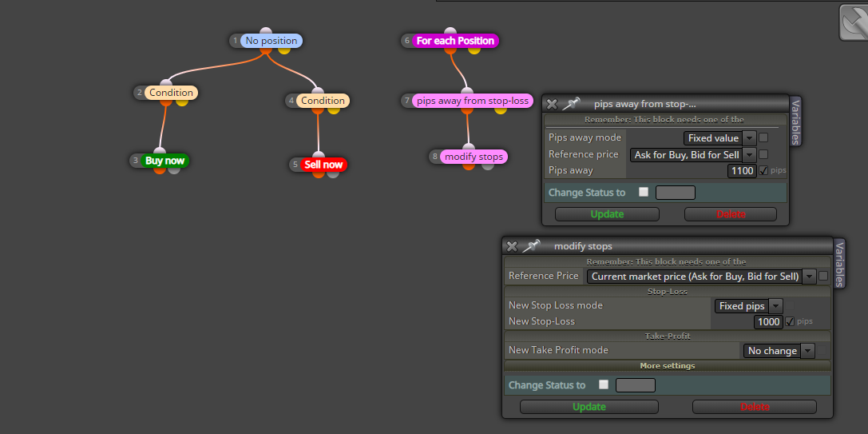The height and width of the screenshot is (434, 868).
Task: Select the Condition block numbered 4
Action: click(323, 101)
